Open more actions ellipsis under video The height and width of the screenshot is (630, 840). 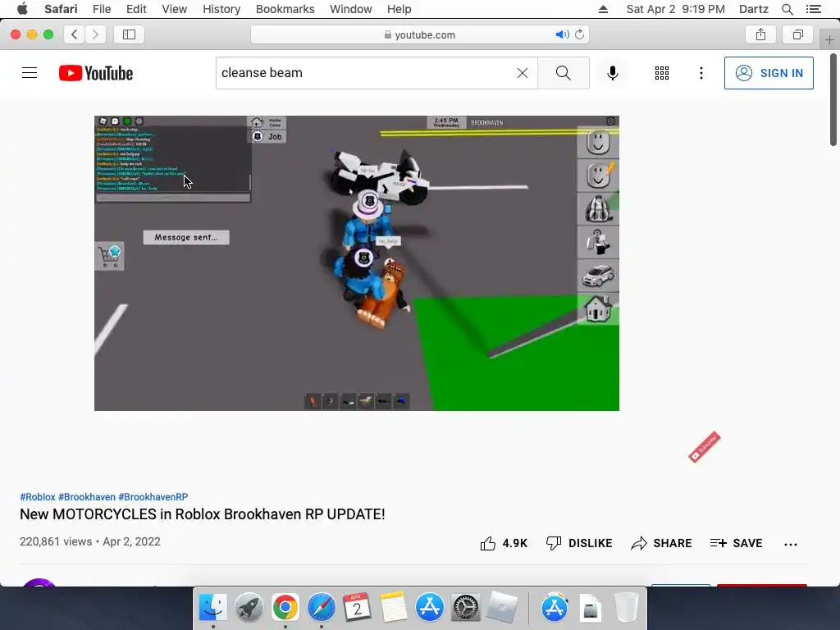(x=791, y=544)
